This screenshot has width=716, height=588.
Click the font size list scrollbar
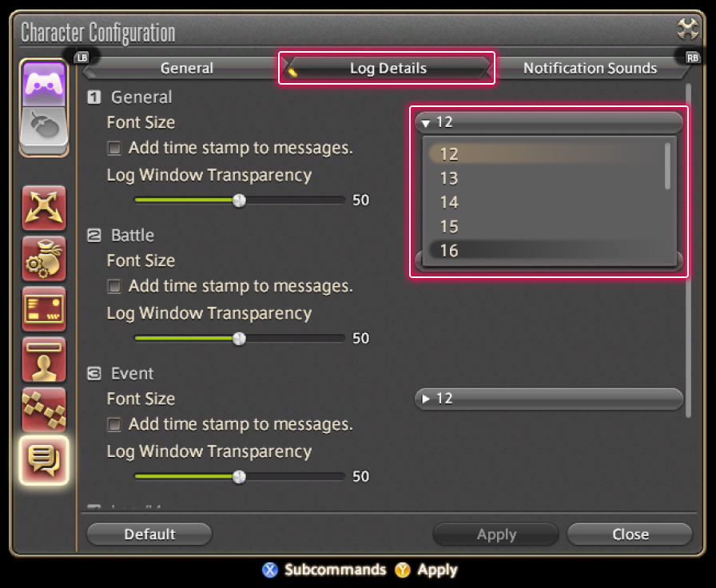(x=667, y=165)
